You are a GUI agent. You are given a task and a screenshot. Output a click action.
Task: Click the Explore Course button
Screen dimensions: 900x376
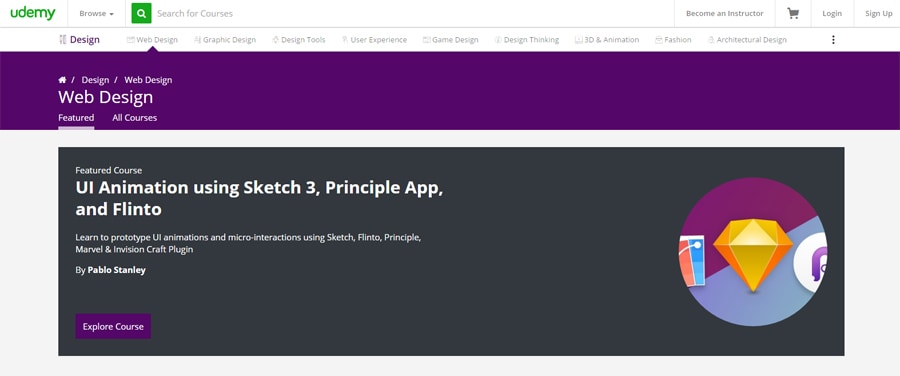113,326
